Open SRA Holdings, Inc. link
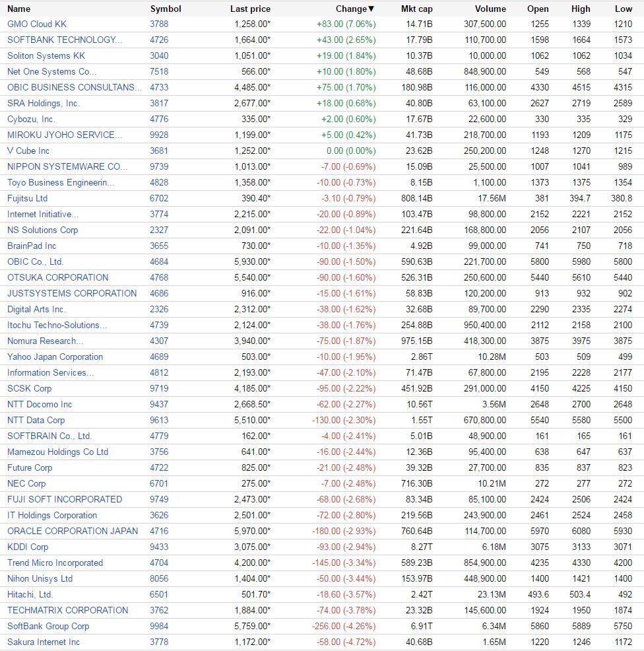The width and height of the screenshot is (644, 651). click(x=44, y=103)
